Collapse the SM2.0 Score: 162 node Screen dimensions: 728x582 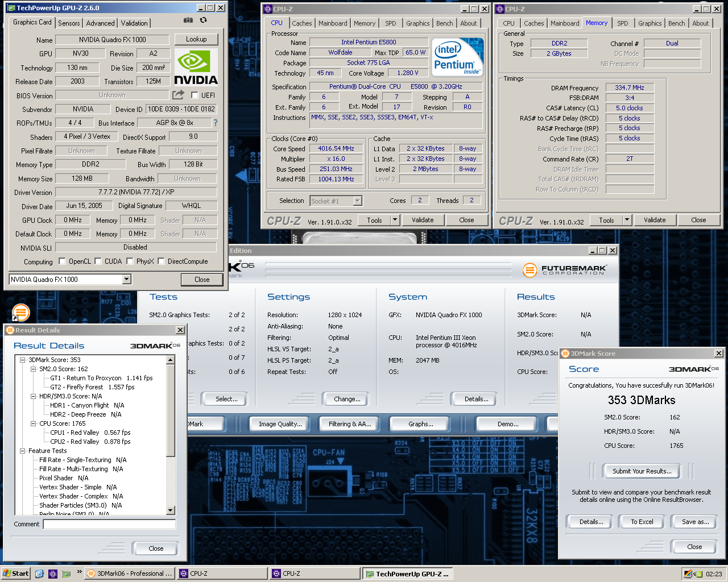tap(34, 369)
